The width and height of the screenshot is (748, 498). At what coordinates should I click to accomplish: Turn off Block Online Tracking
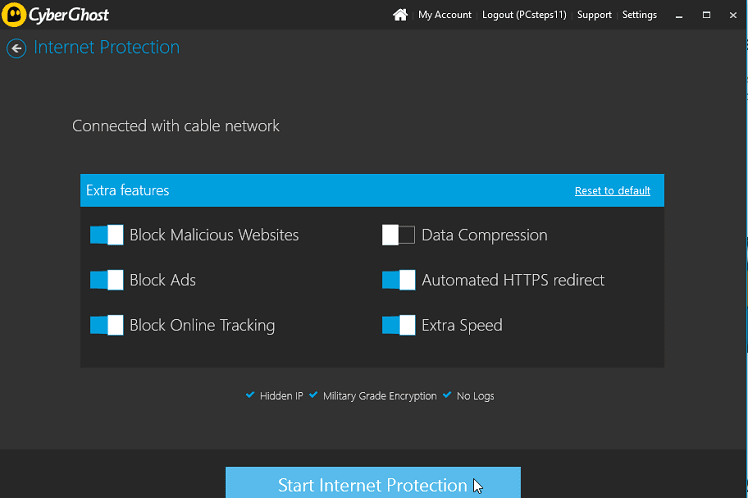pyautogui.click(x=107, y=325)
